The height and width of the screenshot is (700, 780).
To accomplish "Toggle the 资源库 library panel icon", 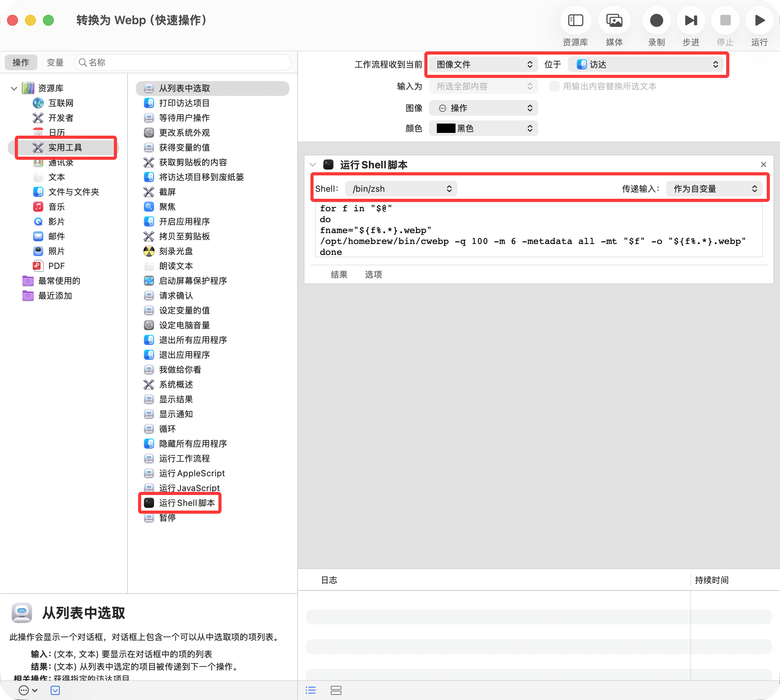I will tap(575, 20).
